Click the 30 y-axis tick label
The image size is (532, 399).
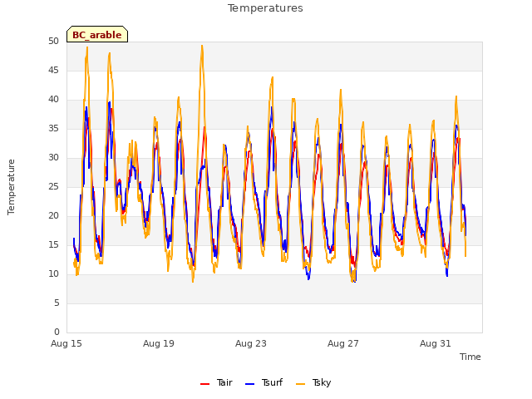point(53,157)
